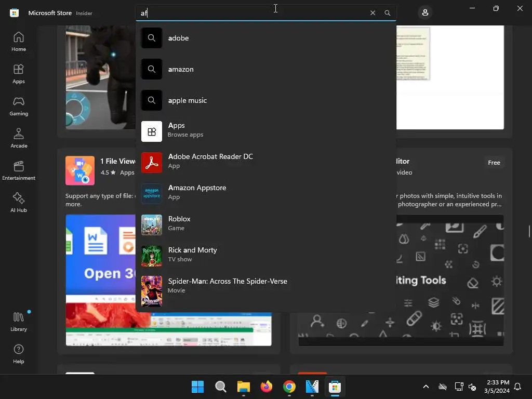Clear the search box with X
Screen dimensions: 532x399
(373, 13)
